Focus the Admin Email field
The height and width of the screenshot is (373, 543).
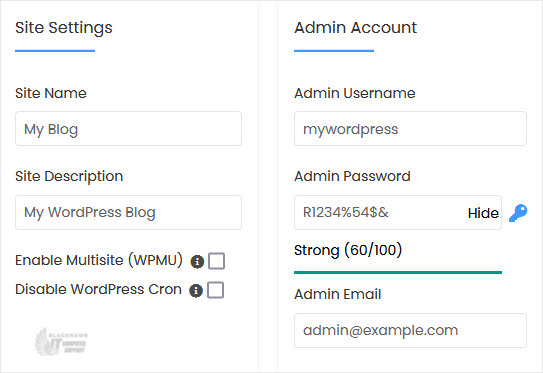(410, 330)
